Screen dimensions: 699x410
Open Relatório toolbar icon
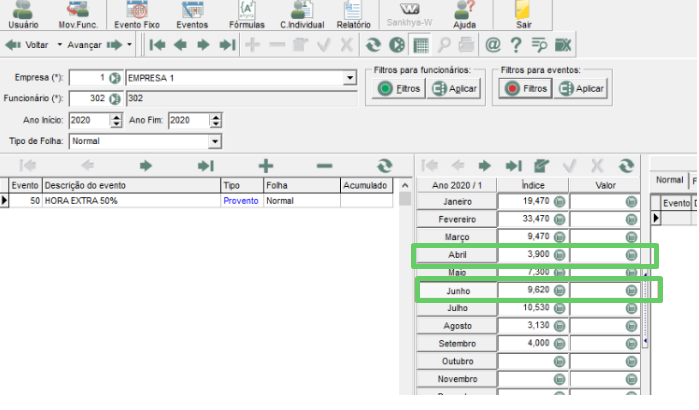[x=354, y=15]
